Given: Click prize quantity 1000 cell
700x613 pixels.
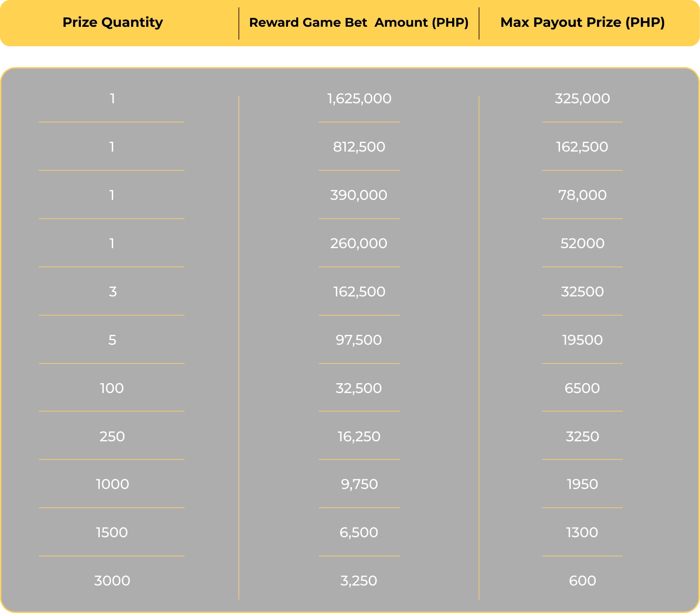Looking at the screenshot, I should pos(112,484).
